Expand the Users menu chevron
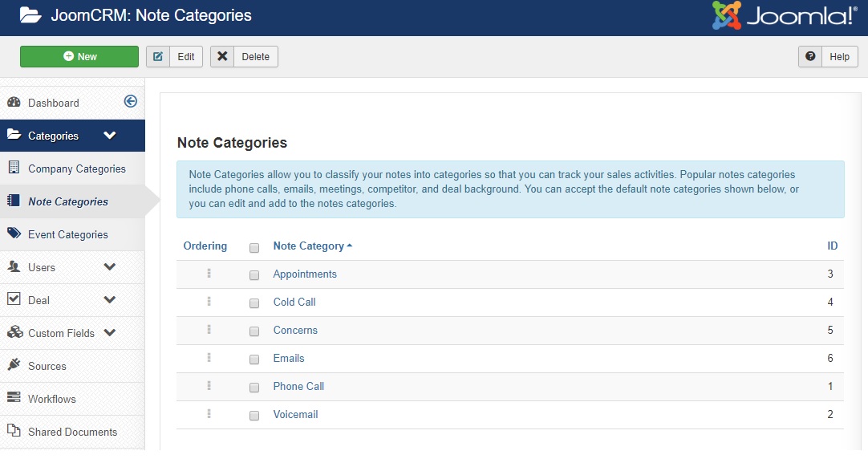This screenshot has height=459, width=868. click(x=110, y=267)
